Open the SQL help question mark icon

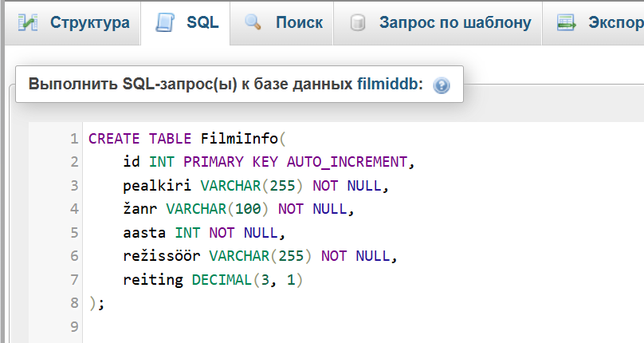click(x=442, y=85)
